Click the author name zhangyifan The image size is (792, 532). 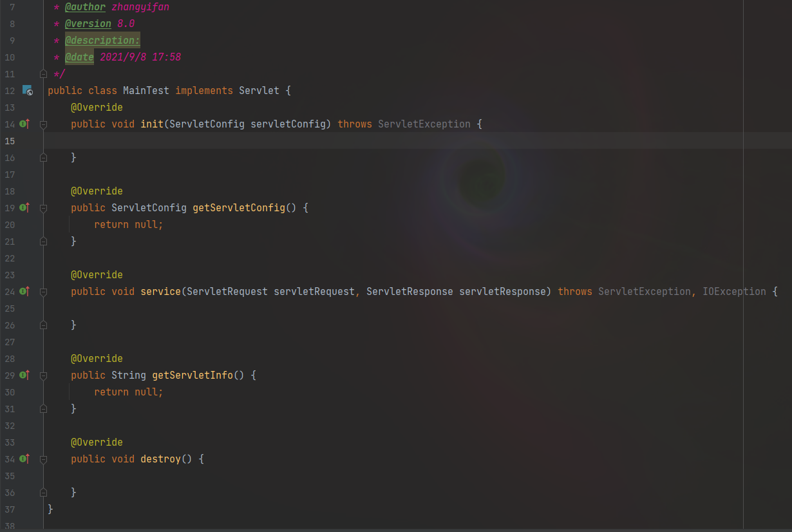(140, 7)
